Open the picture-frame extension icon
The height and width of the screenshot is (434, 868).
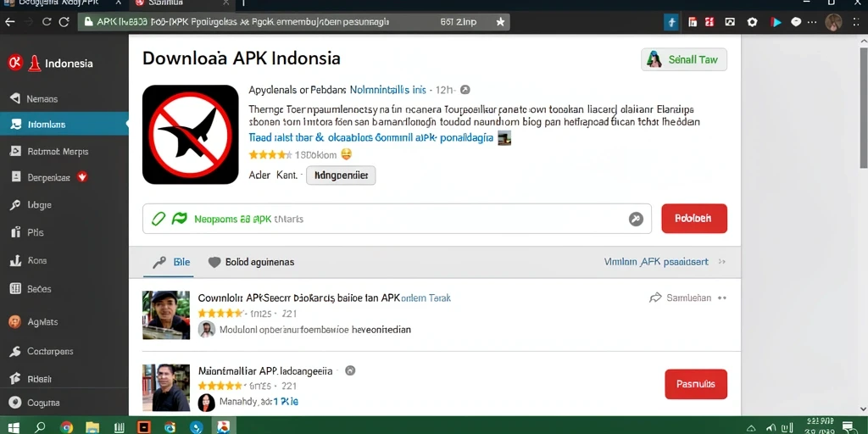[730, 22]
